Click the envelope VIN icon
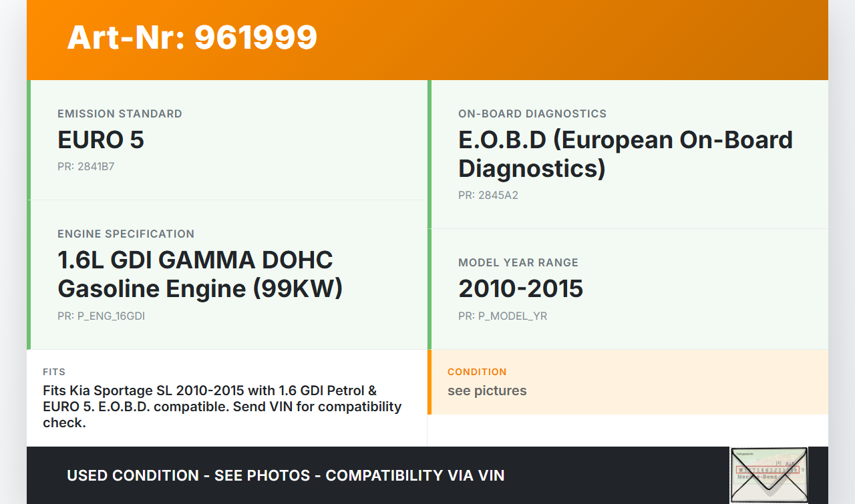Screen dimensions: 855x504 click(769, 475)
